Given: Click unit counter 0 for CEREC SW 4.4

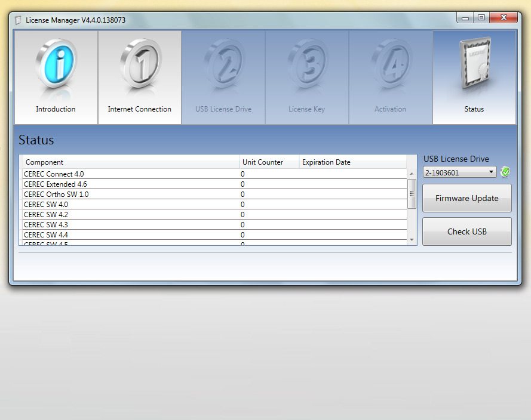Looking at the screenshot, I should [x=243, y=234].
